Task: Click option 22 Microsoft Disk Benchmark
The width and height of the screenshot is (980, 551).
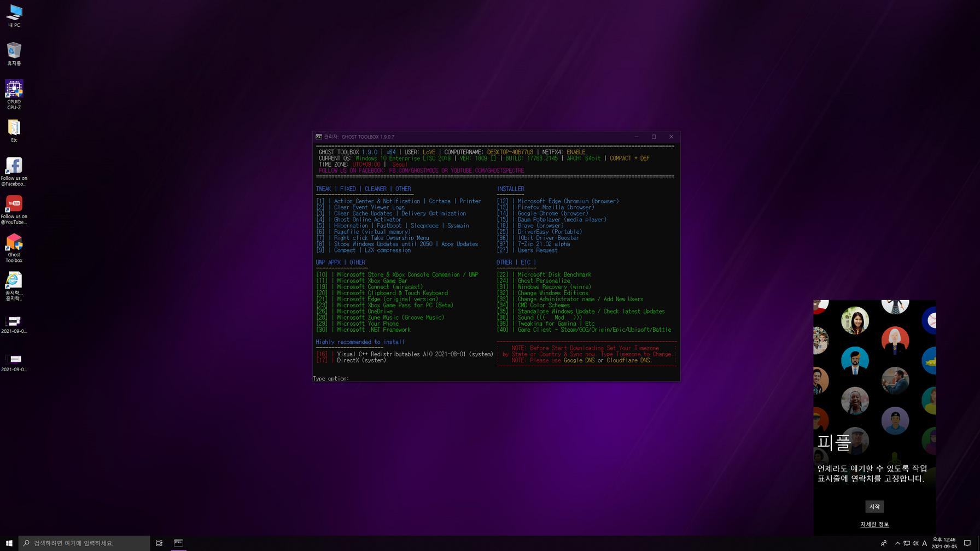Action: coord(544,275)
